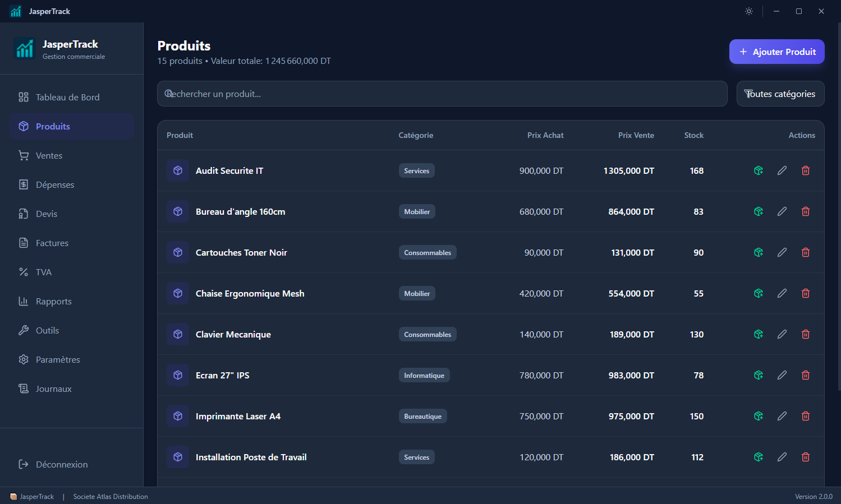Click green stock icon for Cartouches Toner Noir
This screenshot has height=504, width=841.
pyautogui.click(x=759, y=252)
